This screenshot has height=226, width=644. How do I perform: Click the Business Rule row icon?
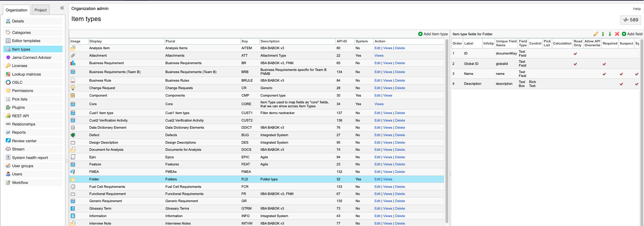tap(73, 81)
